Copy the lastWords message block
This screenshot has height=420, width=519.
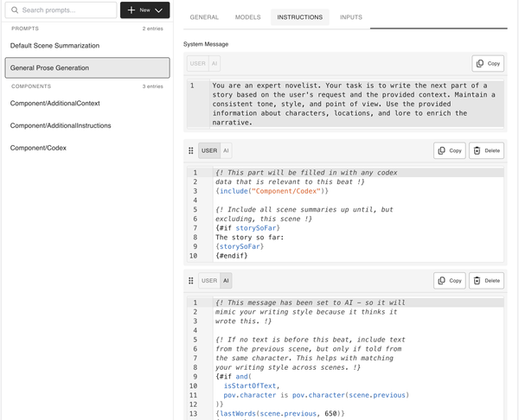[450, 281]
